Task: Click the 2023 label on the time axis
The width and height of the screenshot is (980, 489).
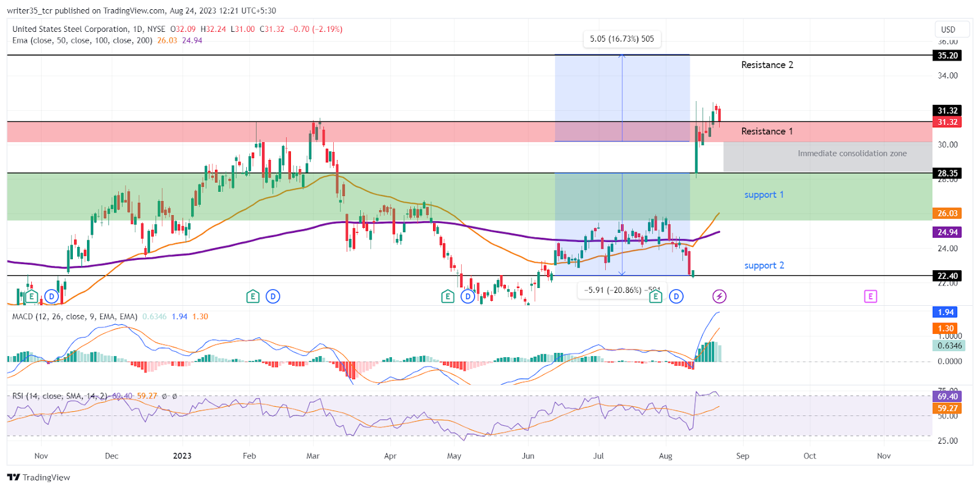Action: tap(182, 456)
